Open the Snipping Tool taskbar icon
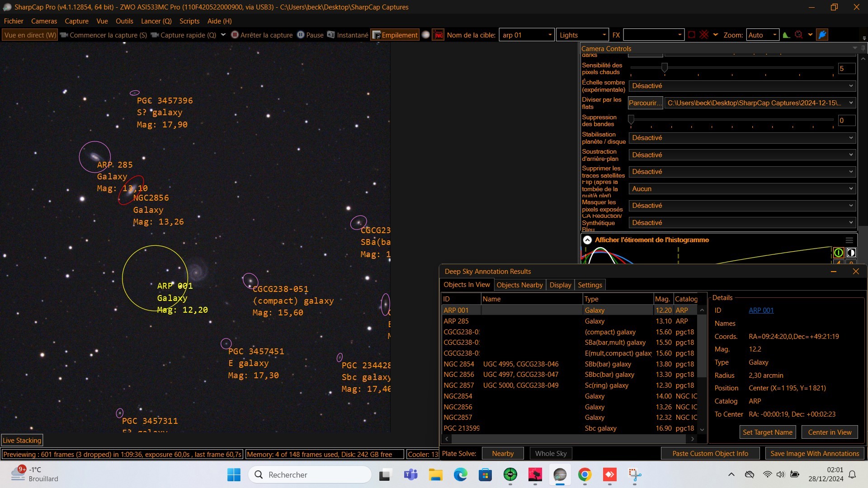 point(634,474)
